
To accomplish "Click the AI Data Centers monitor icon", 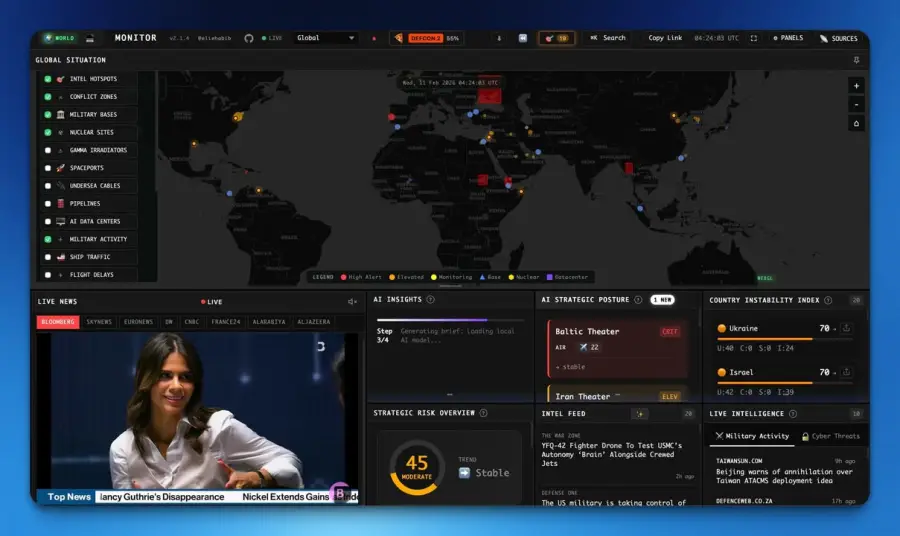I will (x=60, y=222).
